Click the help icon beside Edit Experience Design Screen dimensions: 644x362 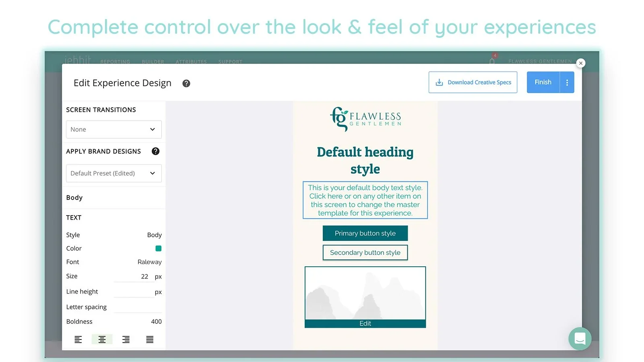pos(186,83)
